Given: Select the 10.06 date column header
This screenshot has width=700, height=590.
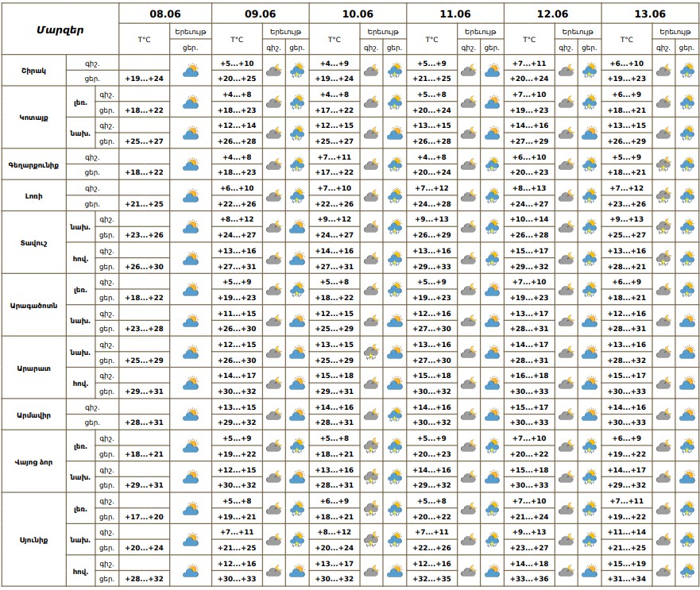Looking at the screenshot, I should click(358, 13).
